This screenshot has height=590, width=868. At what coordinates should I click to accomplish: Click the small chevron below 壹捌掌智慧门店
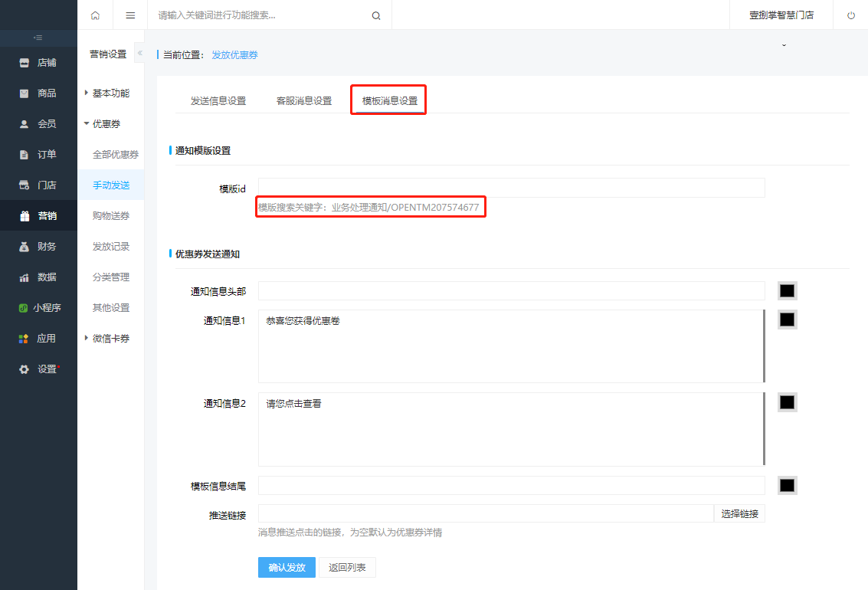click(784, 45)
